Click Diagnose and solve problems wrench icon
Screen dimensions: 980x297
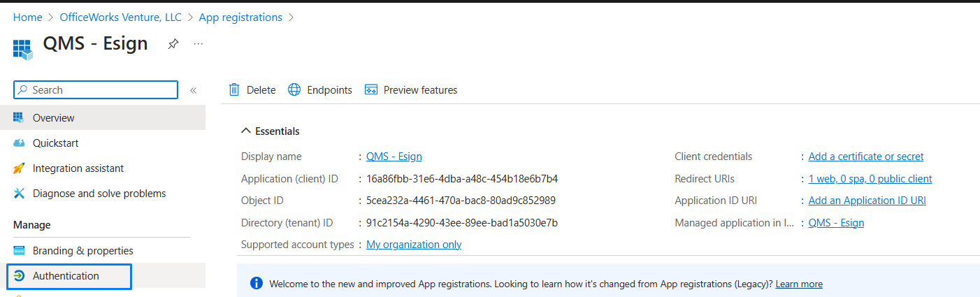(19, 194)
